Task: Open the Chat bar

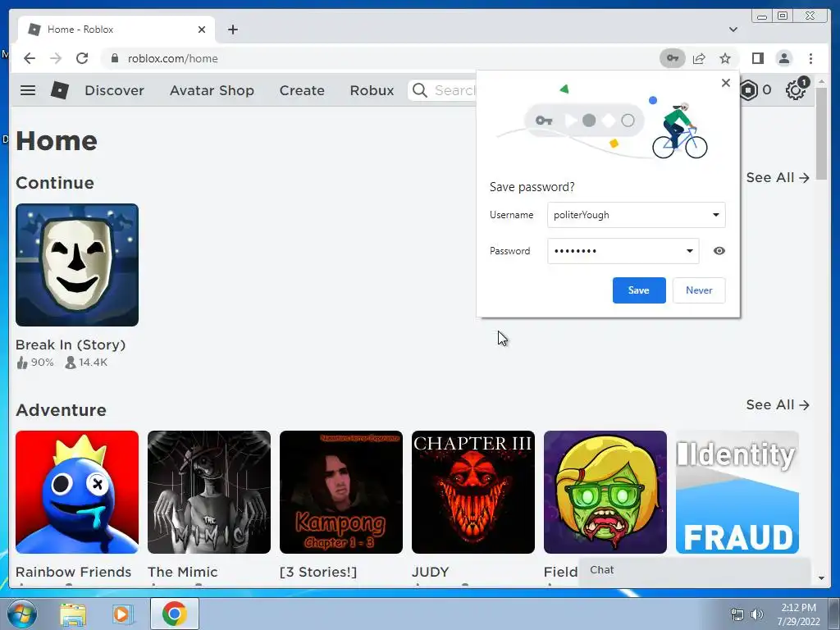Action: pos(694,570)
